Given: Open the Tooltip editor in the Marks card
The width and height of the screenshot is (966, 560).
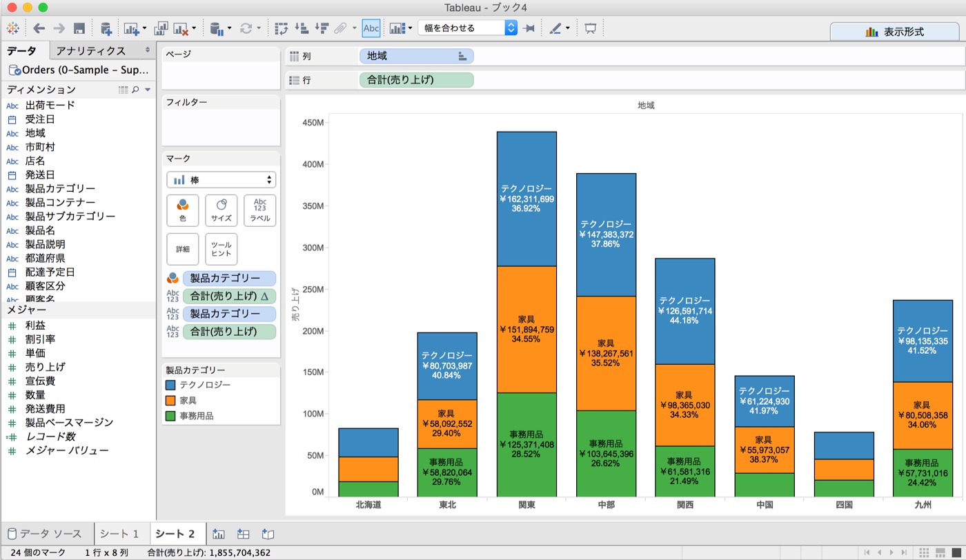Looking at the screenshot, I should coord(221,249).
